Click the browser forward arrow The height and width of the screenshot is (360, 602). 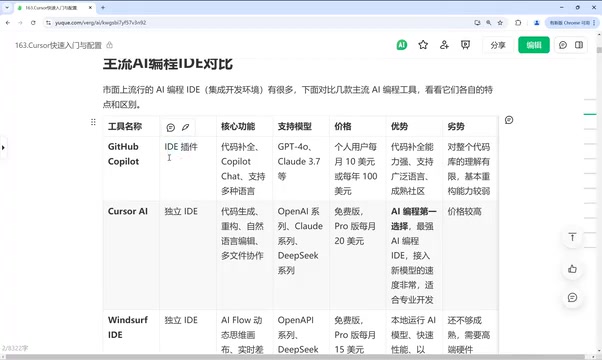[20, 23]
